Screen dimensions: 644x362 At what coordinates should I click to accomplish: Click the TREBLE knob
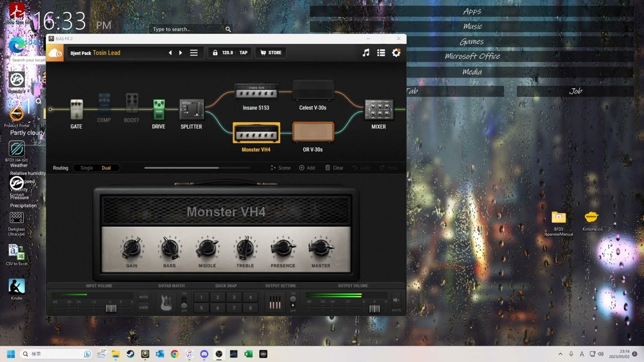(245, 247)
